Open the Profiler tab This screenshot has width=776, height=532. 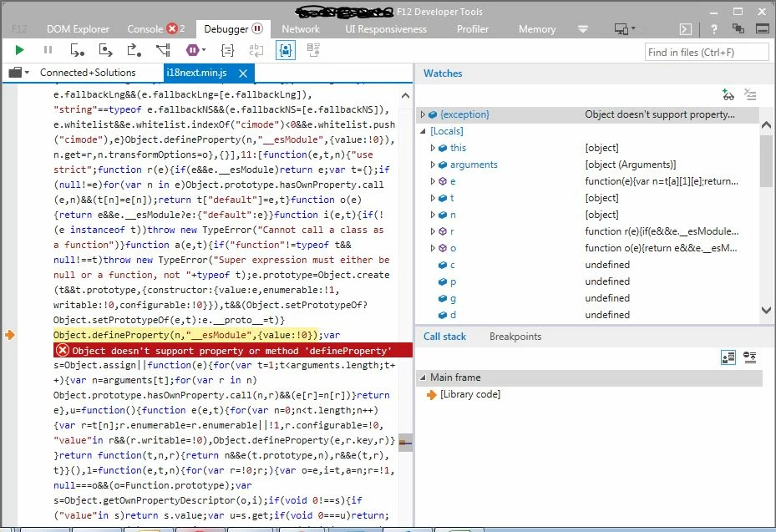[473, 29]
